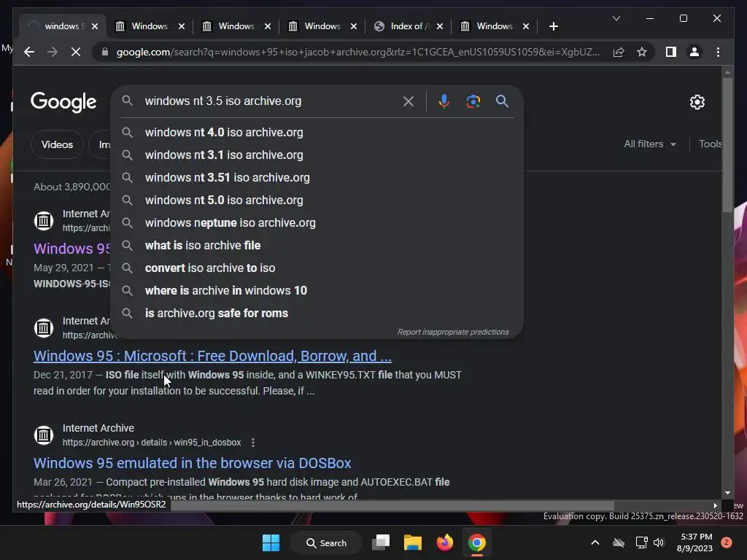747x560 pixels.
Task: Launch File Explorer from the taskbar
Action: (413, 542)
